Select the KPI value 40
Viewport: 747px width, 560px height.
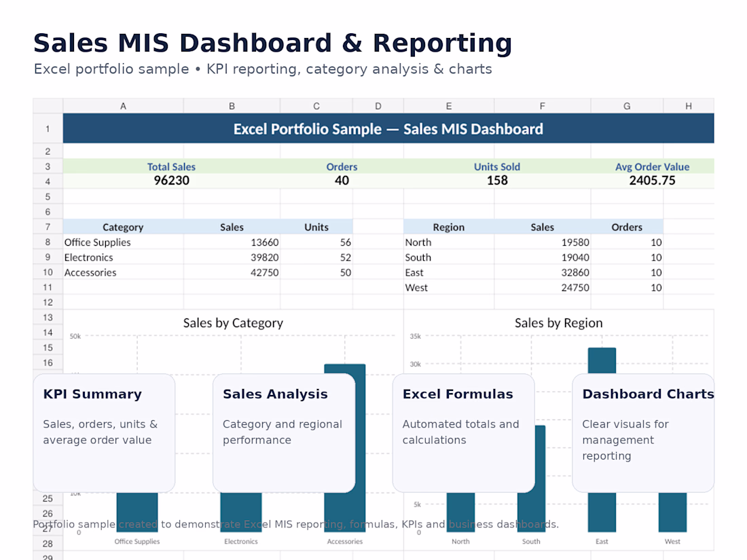coord(342,181)
